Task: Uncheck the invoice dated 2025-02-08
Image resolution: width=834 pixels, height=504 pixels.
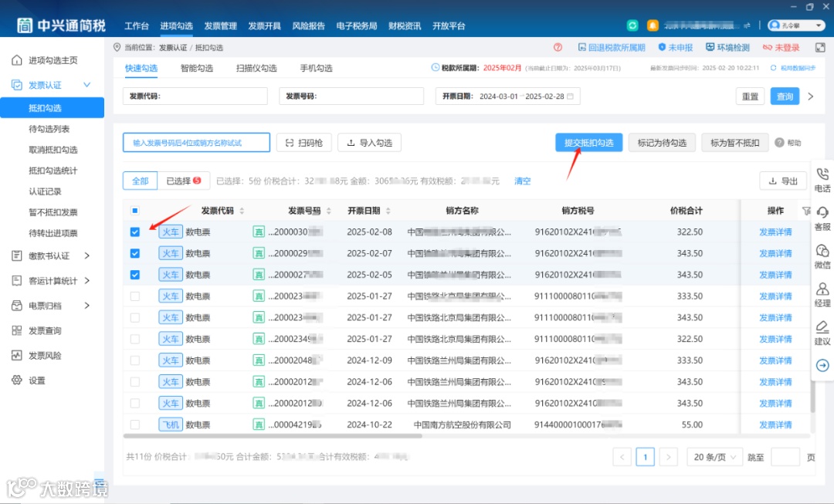Action: pyautogui.click(x=135, y=231)
